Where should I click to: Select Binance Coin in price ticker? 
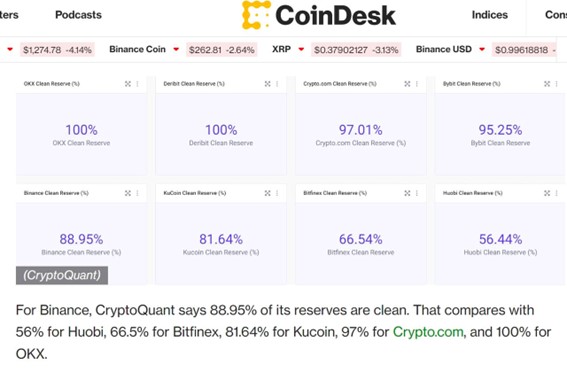point(137,49)
